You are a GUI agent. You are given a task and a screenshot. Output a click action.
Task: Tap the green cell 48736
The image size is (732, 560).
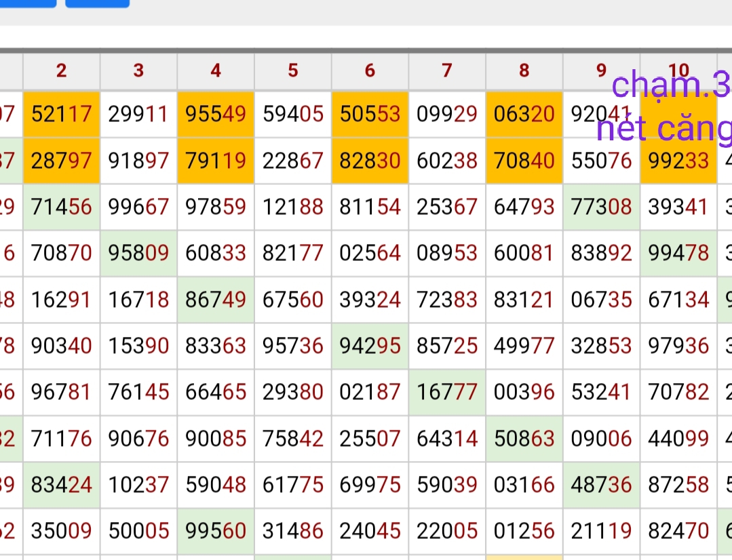(601, 485)
